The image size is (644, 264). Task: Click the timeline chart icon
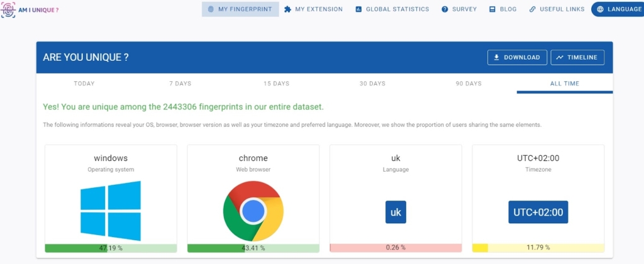[559, 57]
